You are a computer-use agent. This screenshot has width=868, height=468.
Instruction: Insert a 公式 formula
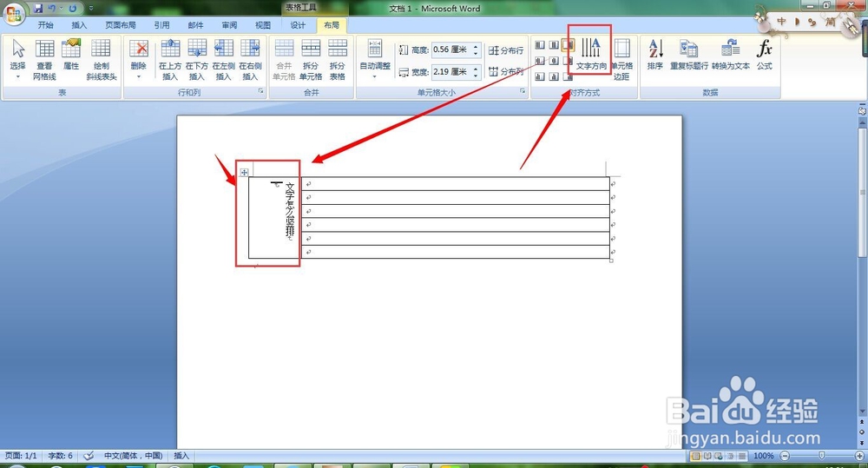click(765, 55)
